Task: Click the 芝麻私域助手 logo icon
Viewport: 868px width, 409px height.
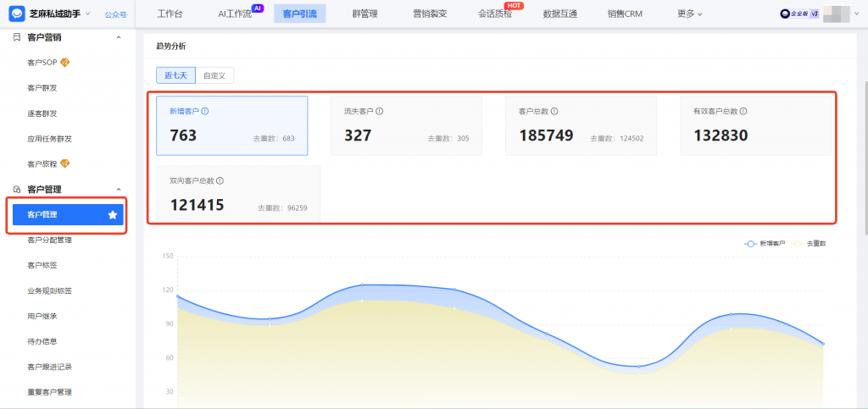Action: point(17,14)
